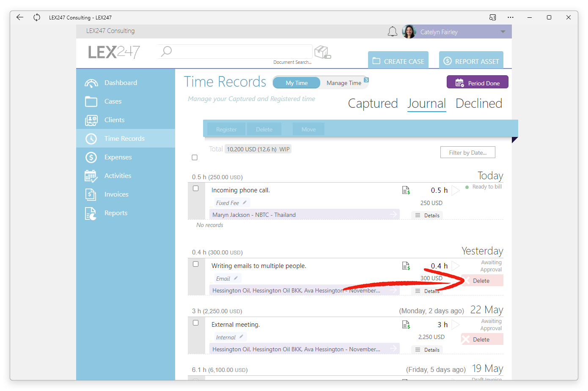Click the Reports document-chart icon
The height and width of the screenshot is (391, 588).
click(x=91, y=213)
